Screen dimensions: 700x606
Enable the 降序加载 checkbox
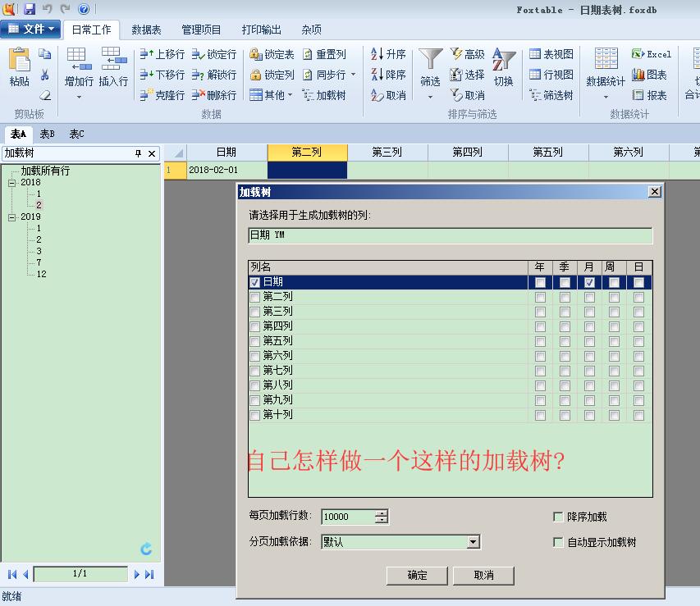tap(557, 517)
